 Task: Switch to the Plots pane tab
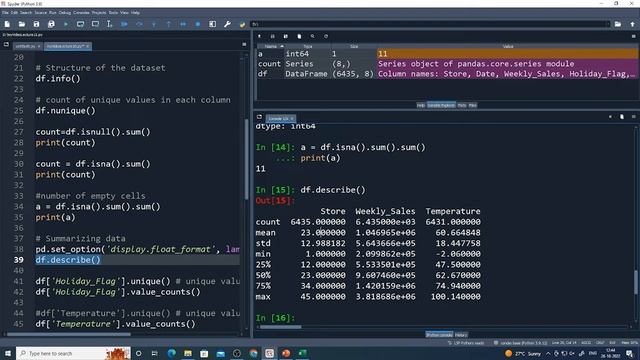pos(462,105)
